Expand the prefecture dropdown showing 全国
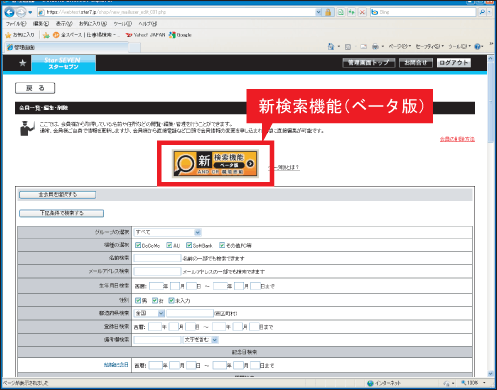 pos(161,313)
